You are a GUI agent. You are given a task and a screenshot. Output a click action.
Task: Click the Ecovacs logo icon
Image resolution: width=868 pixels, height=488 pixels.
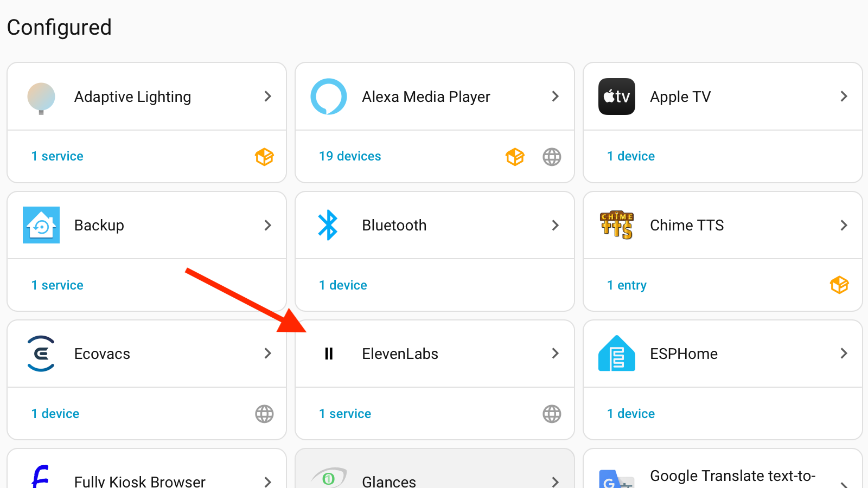[x=41, y=354]
